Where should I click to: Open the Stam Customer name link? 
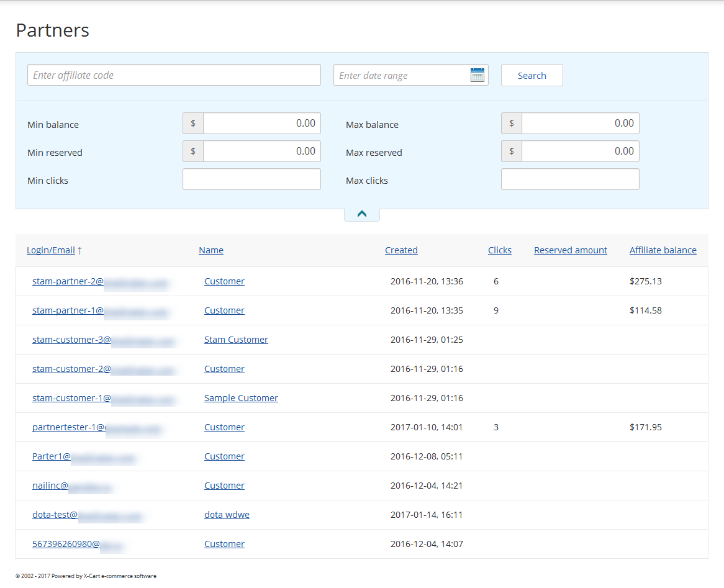tap(236, 340)
